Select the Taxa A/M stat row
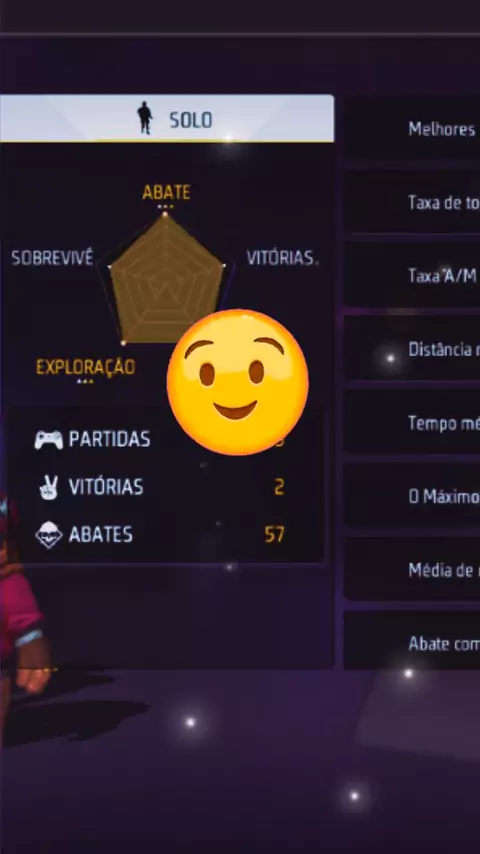 pos(412,275)
